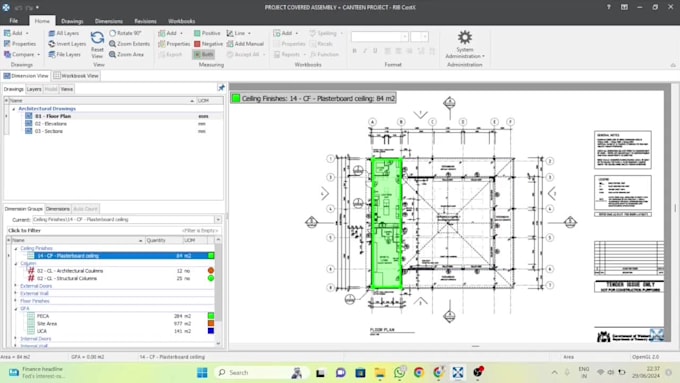Image resolution: width=680 pixels, height=383 pixels.
Task: Open the Workbooks Add dropdown
Action: pos(297,33)
